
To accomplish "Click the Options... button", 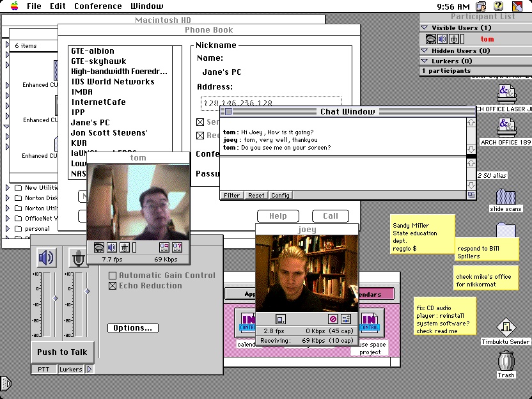I will (x=132, y=328).
